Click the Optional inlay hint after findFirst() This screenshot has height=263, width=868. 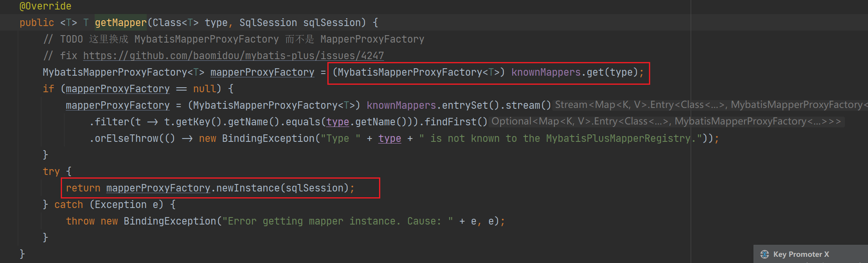665,122
